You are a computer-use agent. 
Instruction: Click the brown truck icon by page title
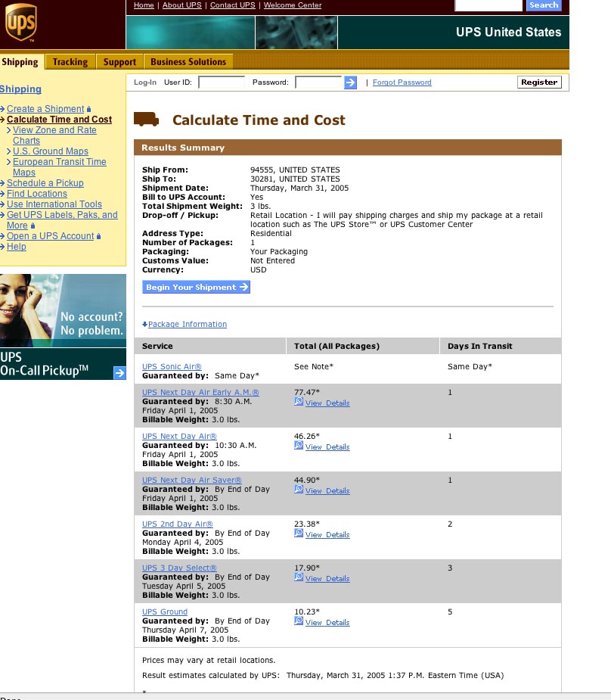(x=146, y=120)
